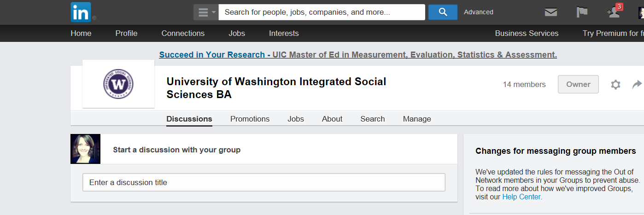Go to Home in navigation bar
644x215 pixels.
81,33
